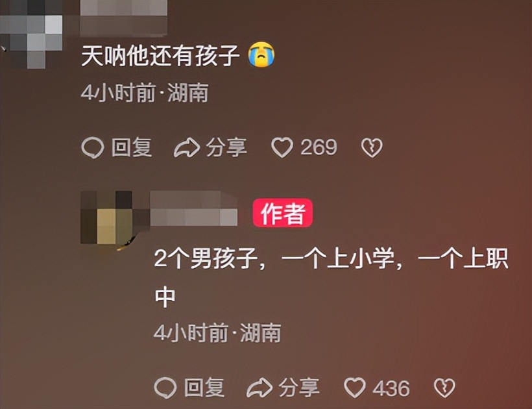Click 回复 text under first comment
The image size is (532, 409).
click(x=132, y=147)
